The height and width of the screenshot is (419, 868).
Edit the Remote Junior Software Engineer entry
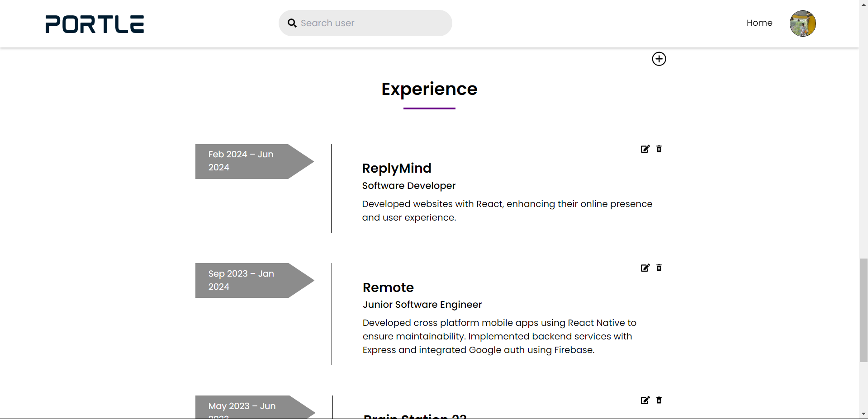pos(645,268)
